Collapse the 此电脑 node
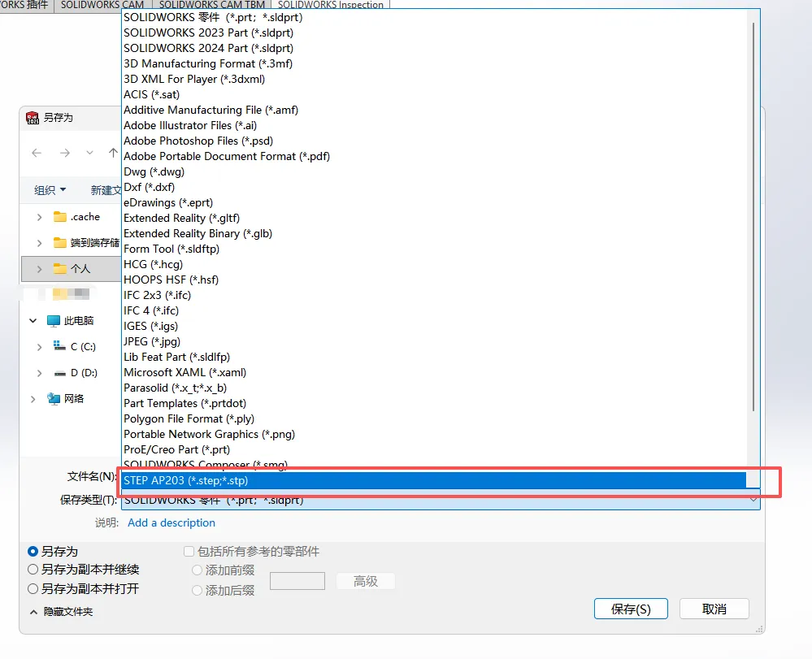 pos(33,321)
